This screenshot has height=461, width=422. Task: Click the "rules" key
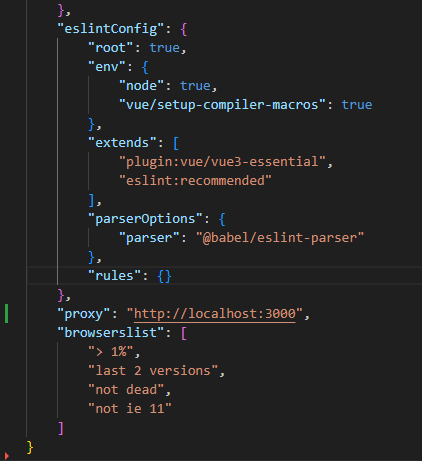[115, 276]
